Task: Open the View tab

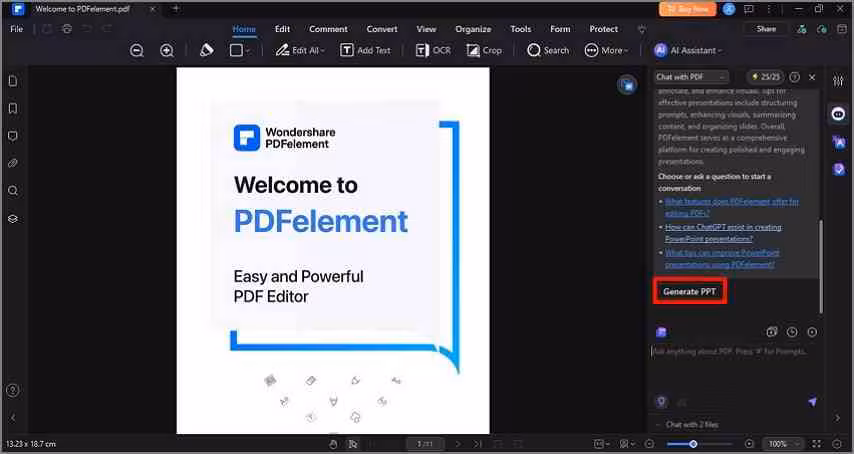Action: coord(426,29)
